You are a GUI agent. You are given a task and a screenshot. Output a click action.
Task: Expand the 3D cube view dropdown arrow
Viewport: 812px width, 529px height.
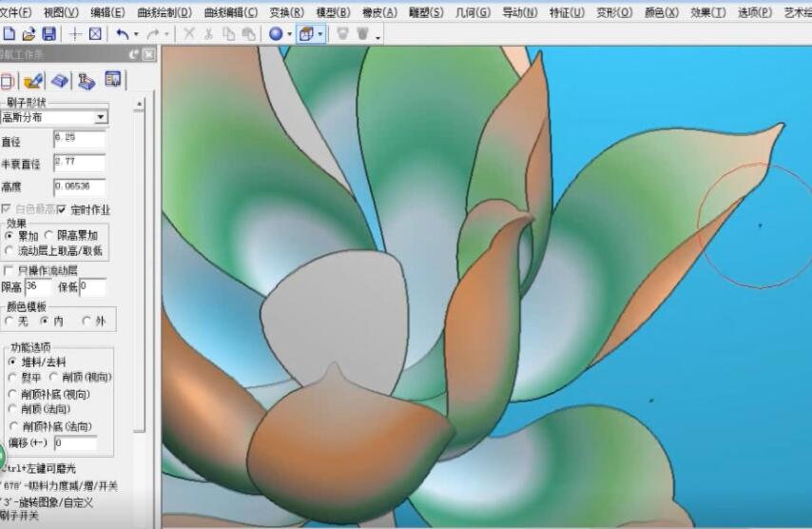320,33
